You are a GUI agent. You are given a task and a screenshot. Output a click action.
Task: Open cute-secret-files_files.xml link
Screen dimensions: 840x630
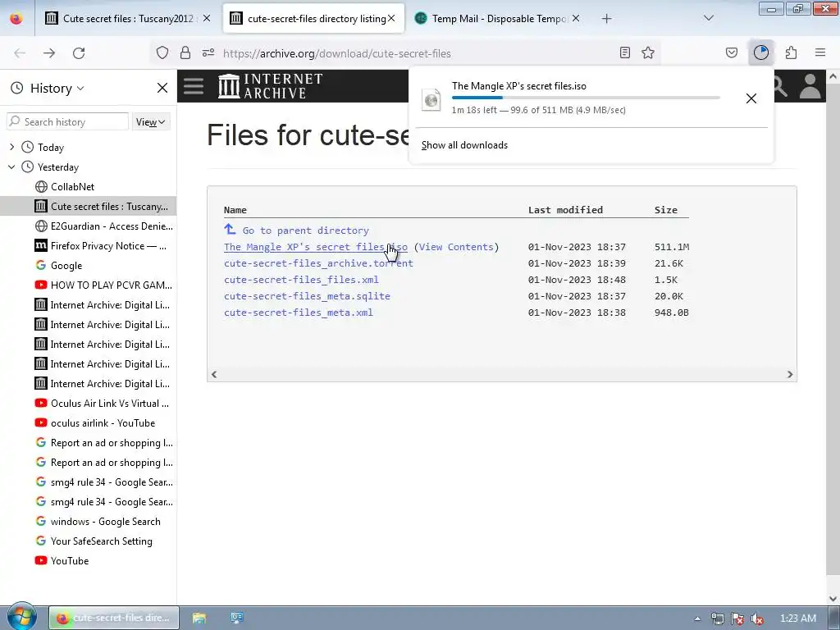[x=301, y=280]
